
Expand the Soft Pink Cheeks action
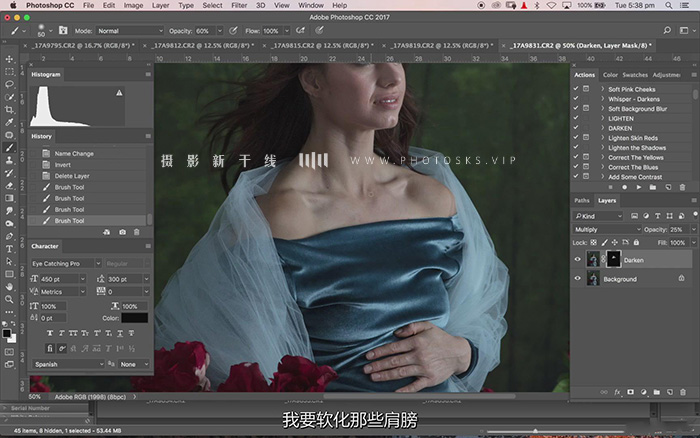[x=603, y=89]
